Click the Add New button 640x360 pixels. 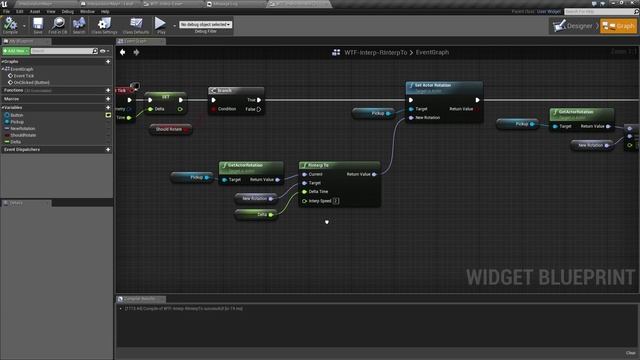tap(16, 51)
